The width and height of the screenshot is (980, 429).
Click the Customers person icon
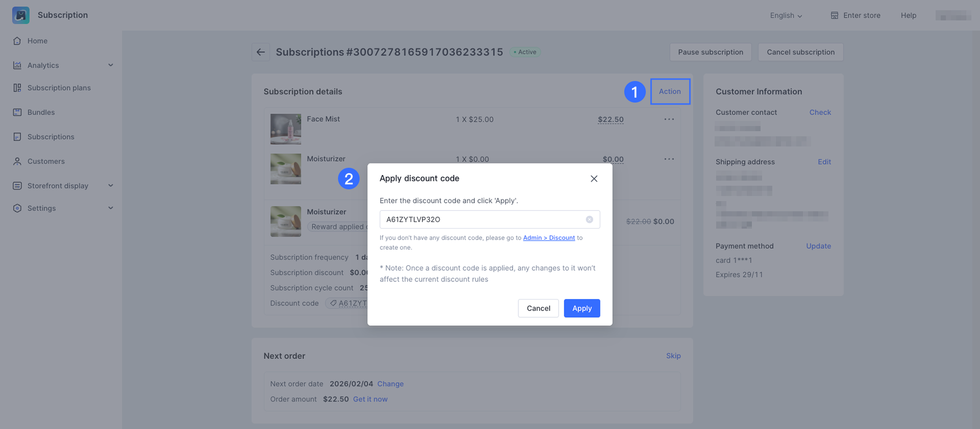pos(17,161)
